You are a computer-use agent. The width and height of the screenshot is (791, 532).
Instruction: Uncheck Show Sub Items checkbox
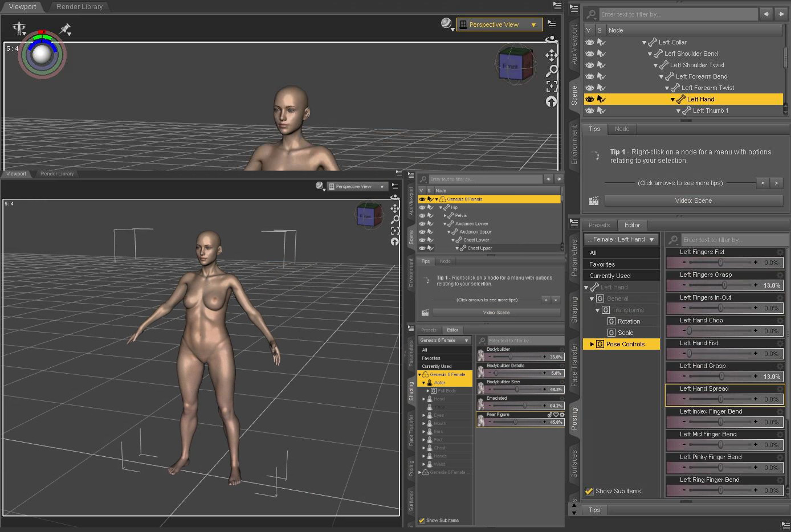[589, 491]
